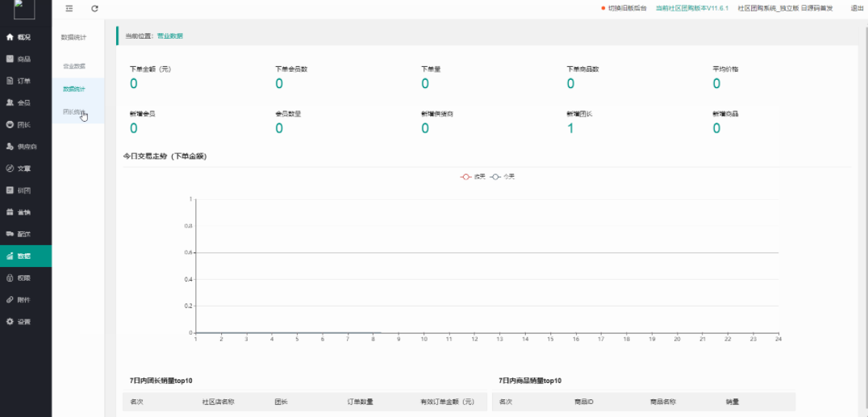Click the 7日内商品销量top10 heading

[x=530, y=381]
